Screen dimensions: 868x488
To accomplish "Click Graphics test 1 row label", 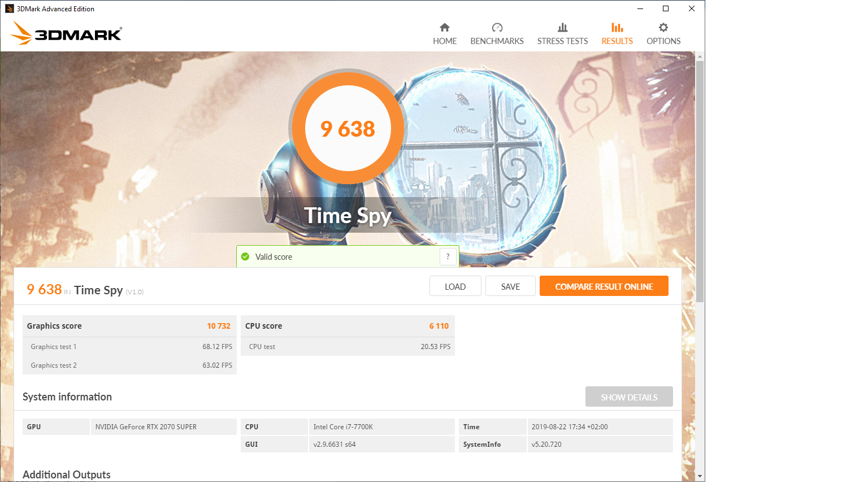I will 54,347.
